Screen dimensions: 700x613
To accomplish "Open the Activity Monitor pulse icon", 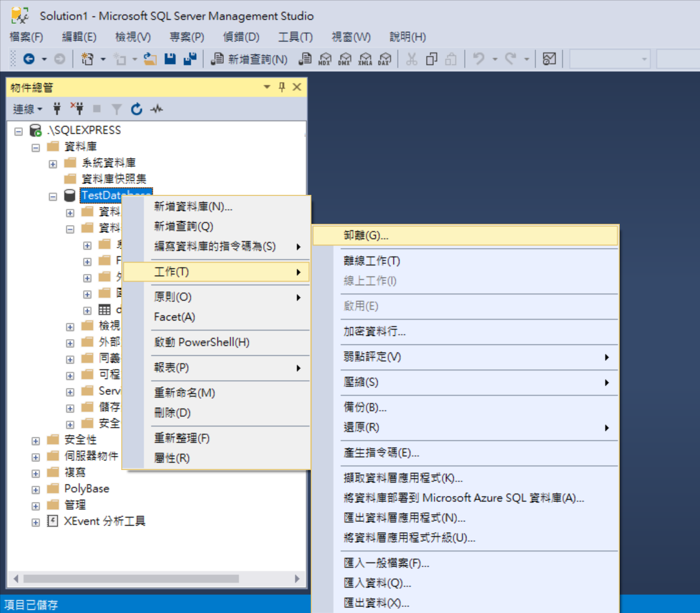I will (157, 109).
